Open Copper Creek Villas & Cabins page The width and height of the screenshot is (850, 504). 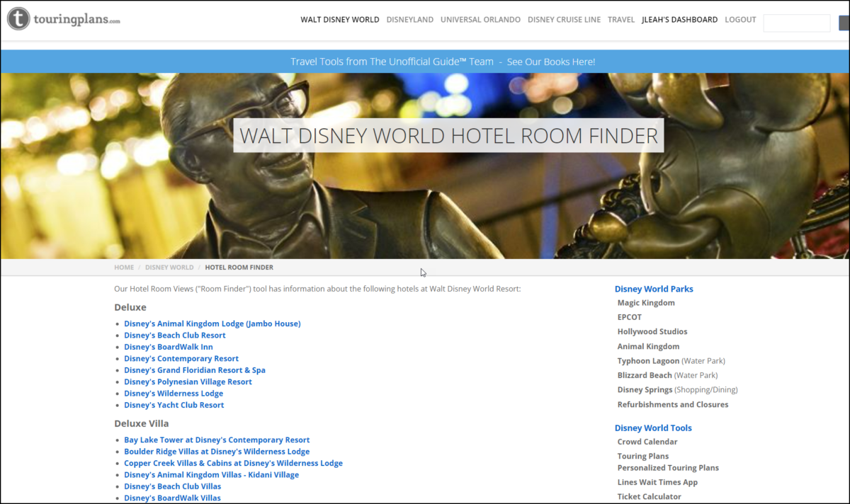[233, 463]
